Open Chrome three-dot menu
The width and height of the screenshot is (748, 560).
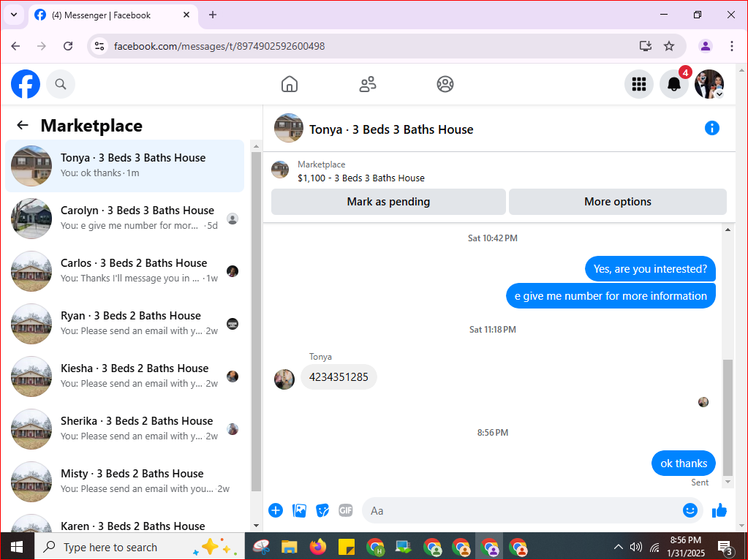coord(732,46)
